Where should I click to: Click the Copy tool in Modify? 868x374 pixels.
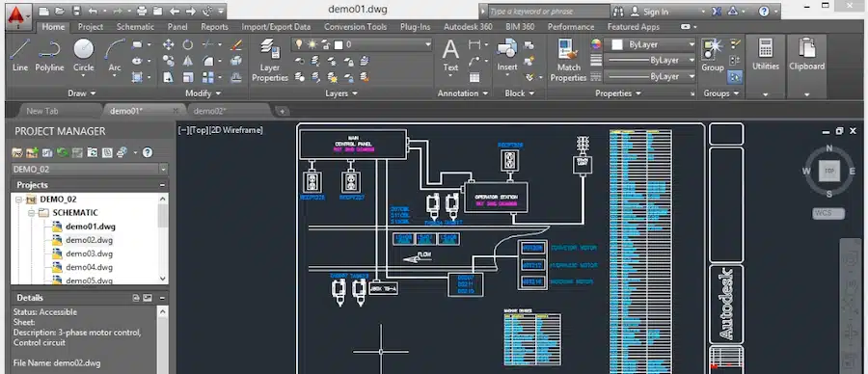[168, 61]
